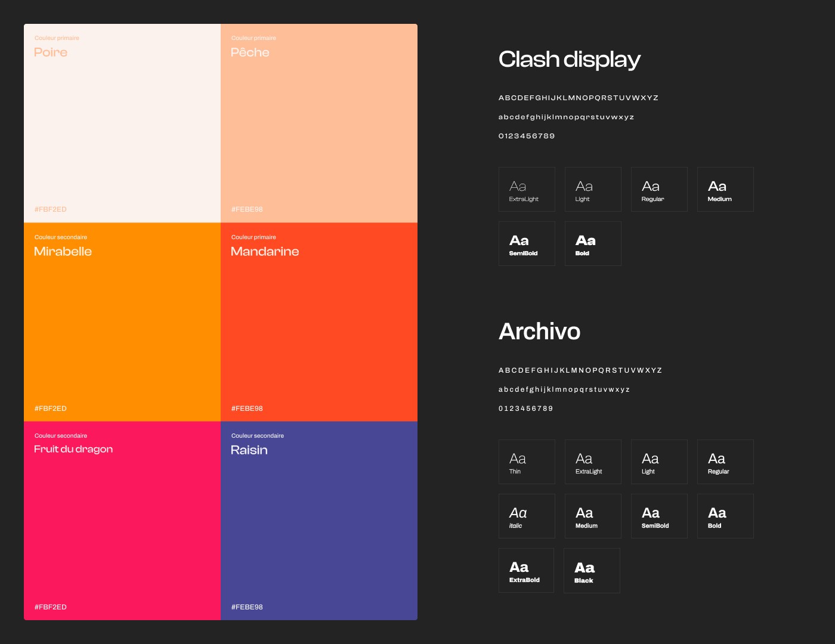Click the Clash display lowercase alphabet line
The image size is (835, 644).
566,117
